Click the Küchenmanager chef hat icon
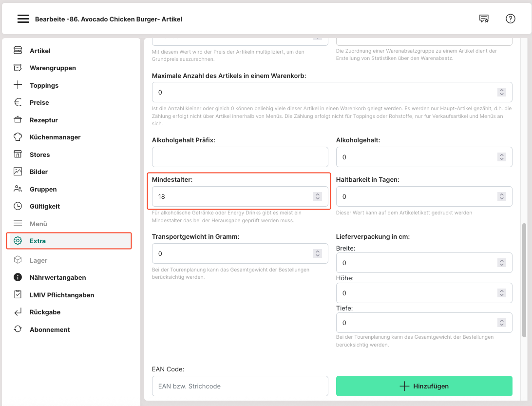This screenshot has height=406, width=532. point(18,137)
